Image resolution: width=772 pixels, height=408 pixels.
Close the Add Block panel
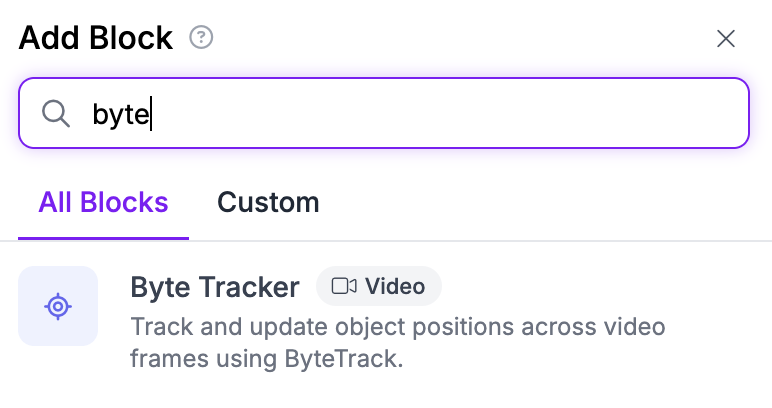(726, 38)
